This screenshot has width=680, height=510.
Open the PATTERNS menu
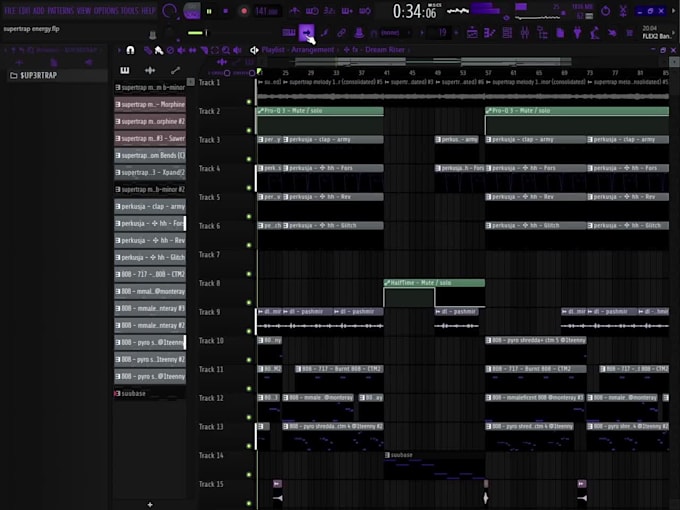(x=60, y=11)
